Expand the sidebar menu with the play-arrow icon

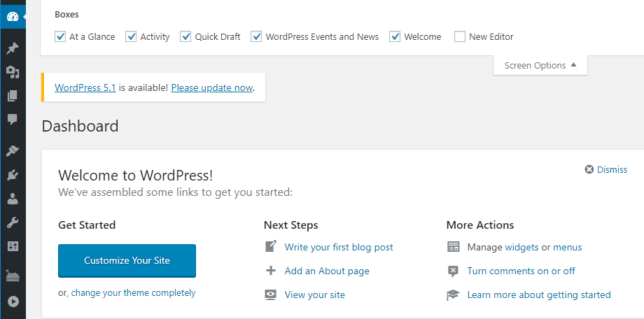click(x=13, y=302)
